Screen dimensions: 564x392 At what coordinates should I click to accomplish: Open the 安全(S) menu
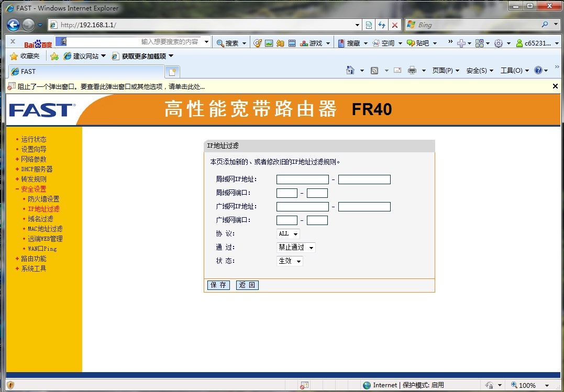[x=480, y=71]
